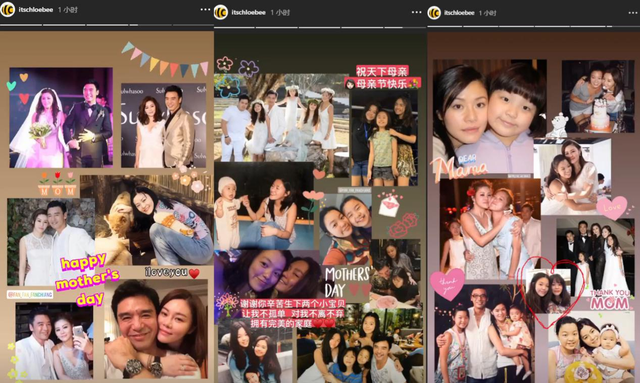This screenshot has width=640, height=383.
Task: Open the family photo in black formal wear
Action: click(x=595, y=257)
